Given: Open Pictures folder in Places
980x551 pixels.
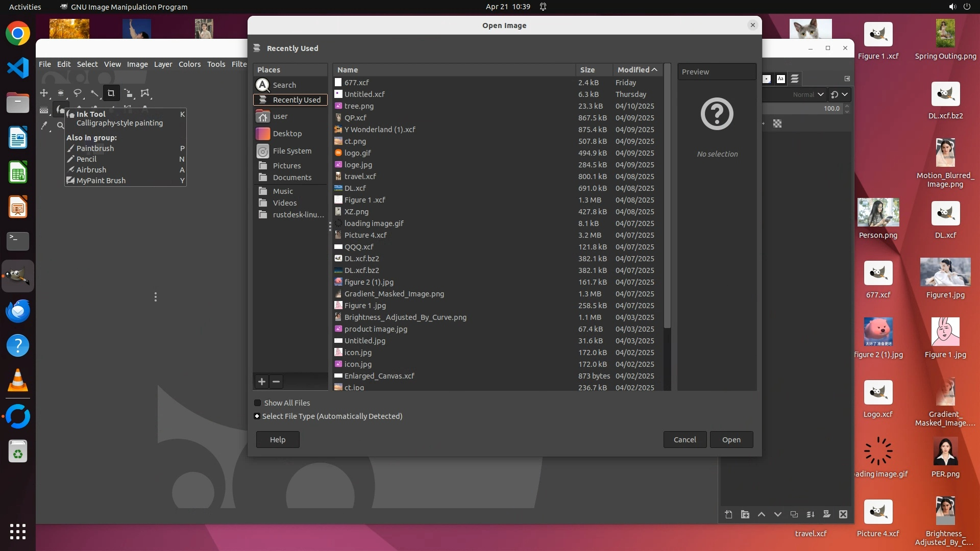Looking at the screenshot, I should click(x=286, y=166).
